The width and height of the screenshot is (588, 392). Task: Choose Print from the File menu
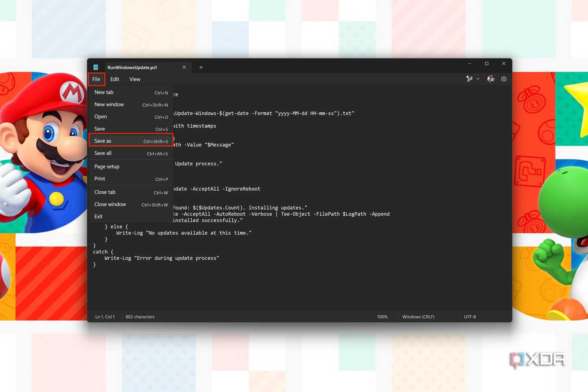(x=99, y=179)
